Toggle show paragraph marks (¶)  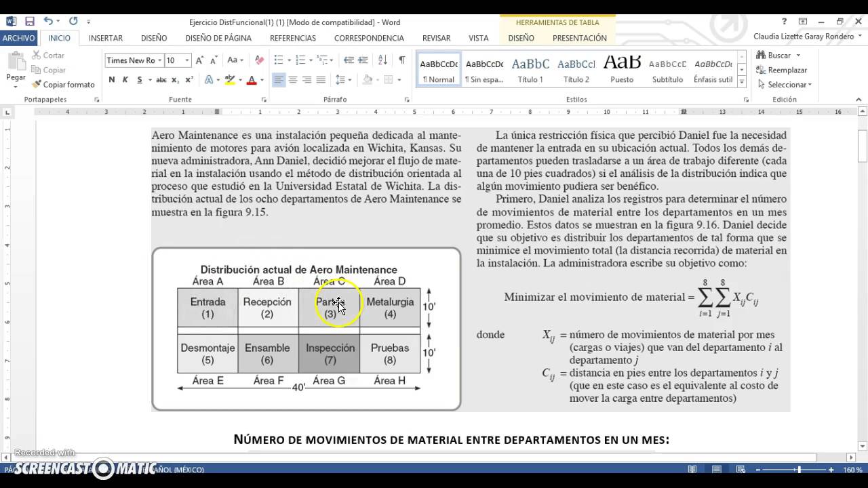coord(402,60)
